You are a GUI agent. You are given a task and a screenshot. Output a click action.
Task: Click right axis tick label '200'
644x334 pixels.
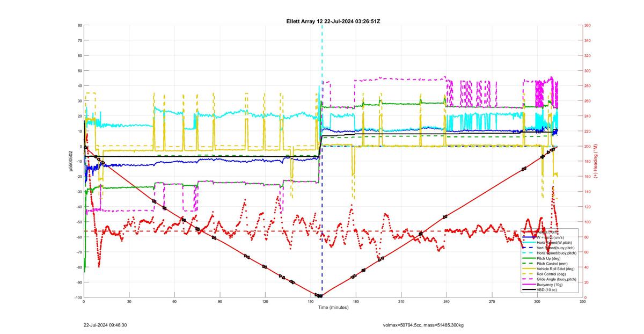588,146
